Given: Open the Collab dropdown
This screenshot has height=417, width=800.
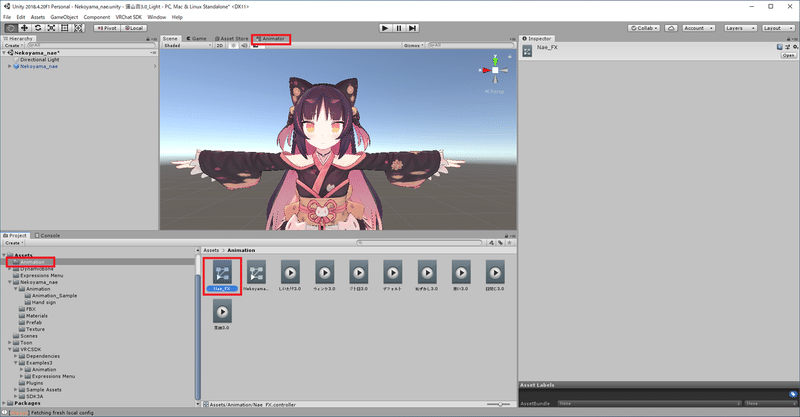Looking at the screenshot, I should 644,28.
